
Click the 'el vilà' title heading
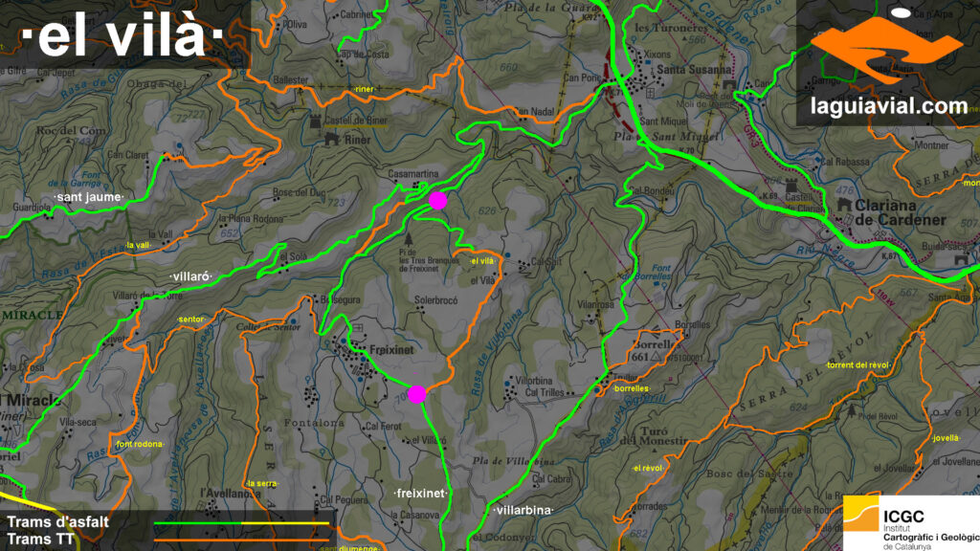122,35
